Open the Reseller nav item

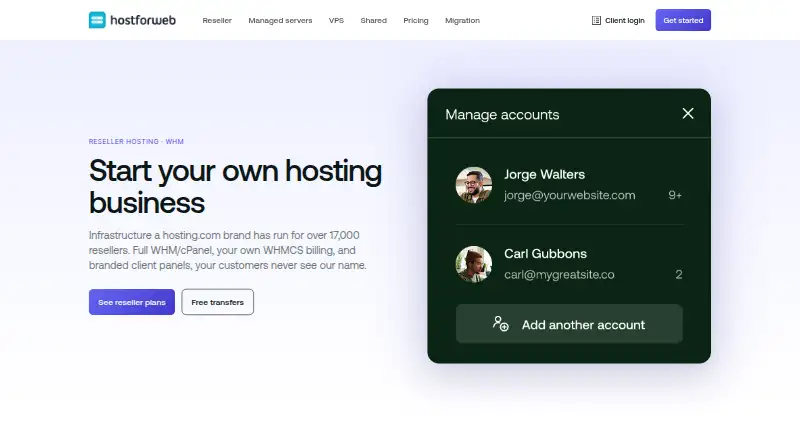click(217, 20)
